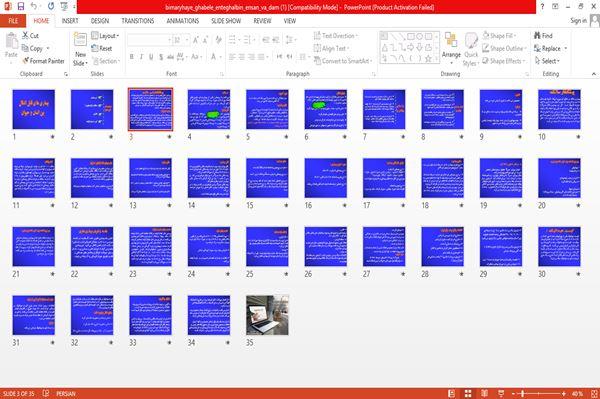Open the FILE tab
Viewport: 600px width, 399px height.
coord(13,21)
